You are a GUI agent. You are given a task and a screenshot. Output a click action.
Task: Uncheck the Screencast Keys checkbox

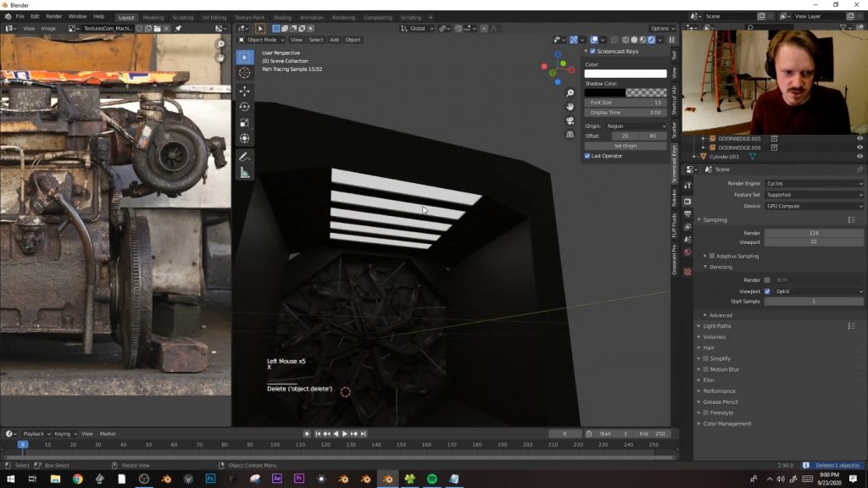593,52
